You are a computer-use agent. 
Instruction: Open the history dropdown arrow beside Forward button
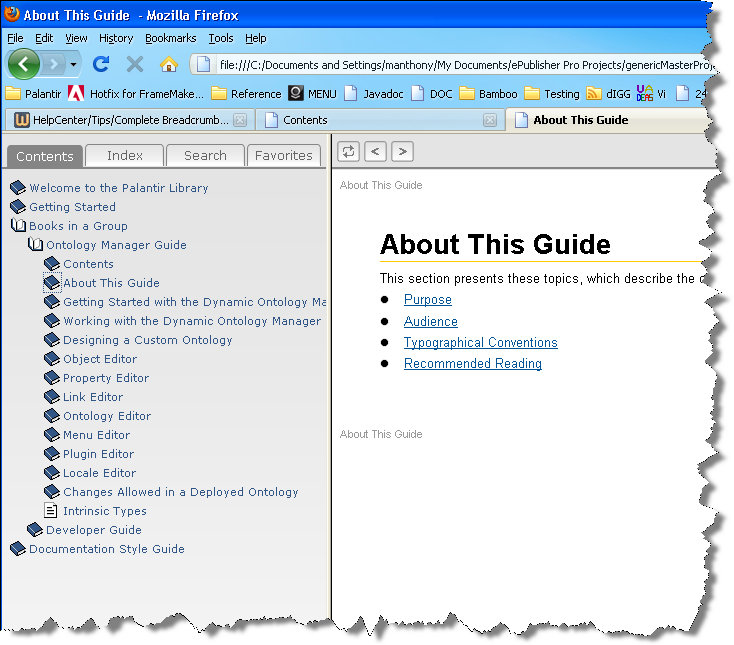[x=73, y=65]
